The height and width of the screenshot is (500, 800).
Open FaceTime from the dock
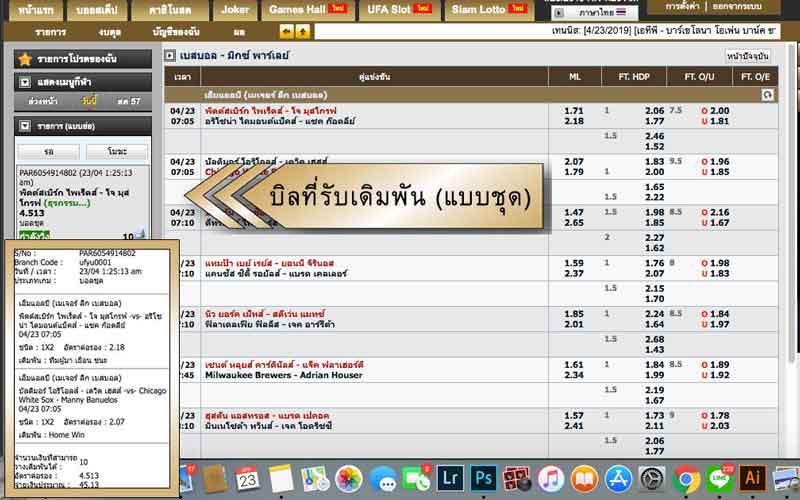pyautogui.click(x=416, y=479)
